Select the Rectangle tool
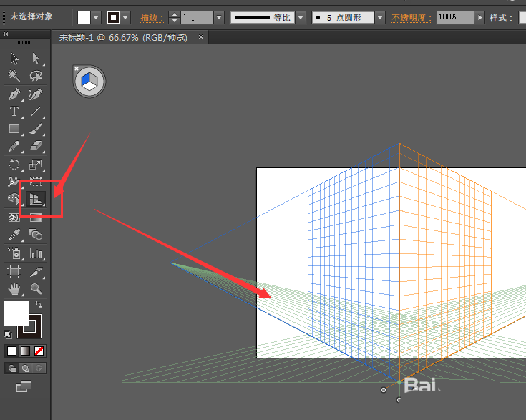The width and height of the screenshot is (526, 420). coord(14,129)
